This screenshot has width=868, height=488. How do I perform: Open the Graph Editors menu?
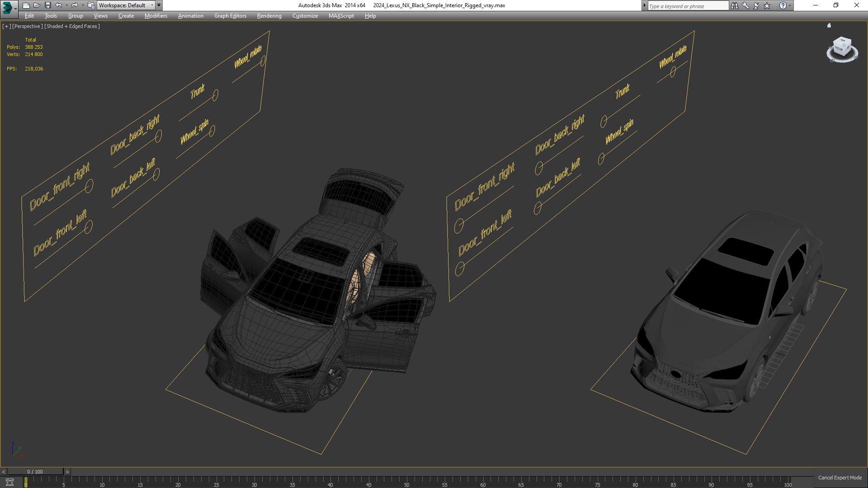[x=230, y=16]
